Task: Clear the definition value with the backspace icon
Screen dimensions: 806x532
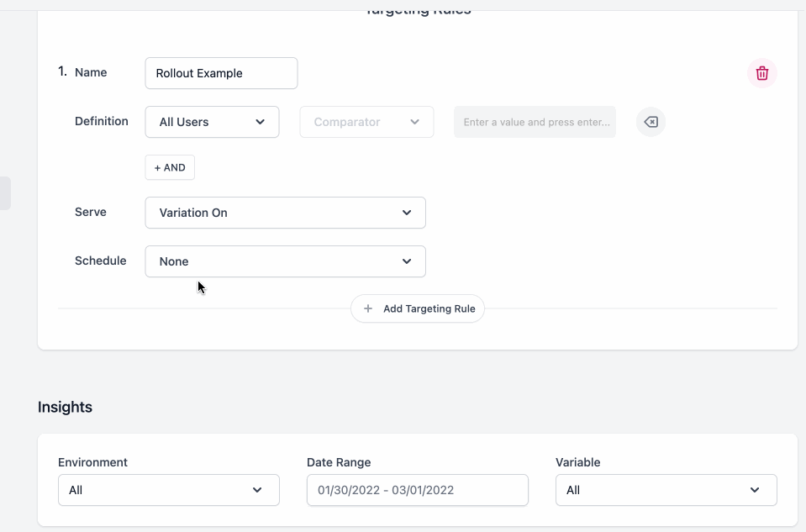Action: click(650, 122)
